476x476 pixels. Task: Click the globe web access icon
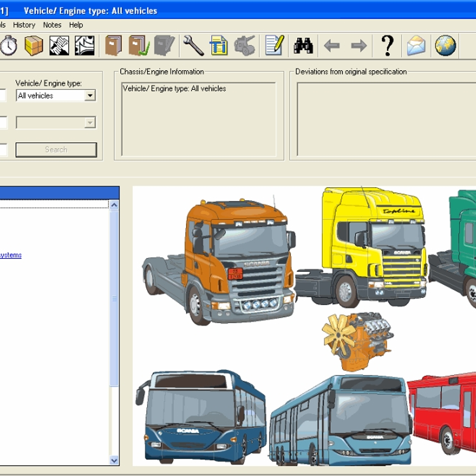pos(445,45)
